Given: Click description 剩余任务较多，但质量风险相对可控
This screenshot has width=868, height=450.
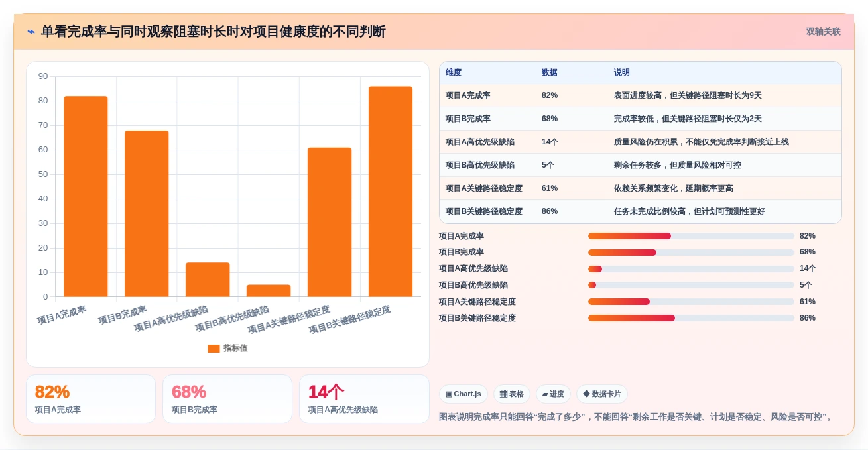Looking at the screenshot, I should (x=678, y=165).
